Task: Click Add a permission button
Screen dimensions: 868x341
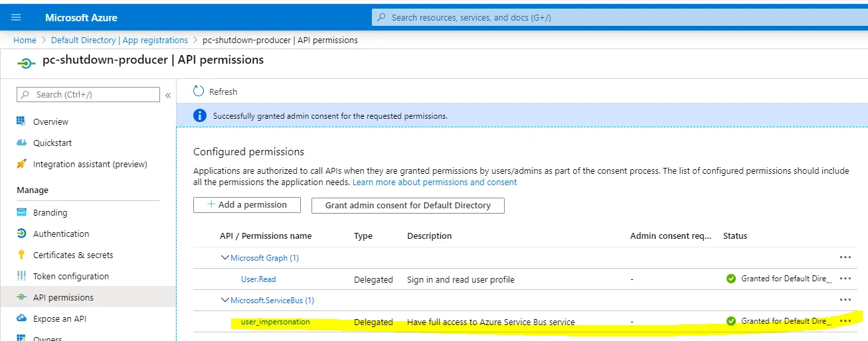Action: point(247,205)
